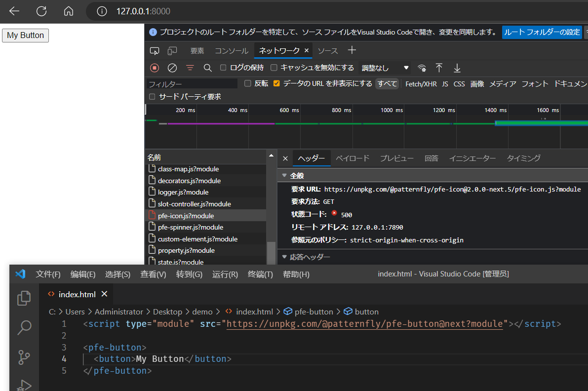Open the ヘッダー details tab

click(311, 158)
